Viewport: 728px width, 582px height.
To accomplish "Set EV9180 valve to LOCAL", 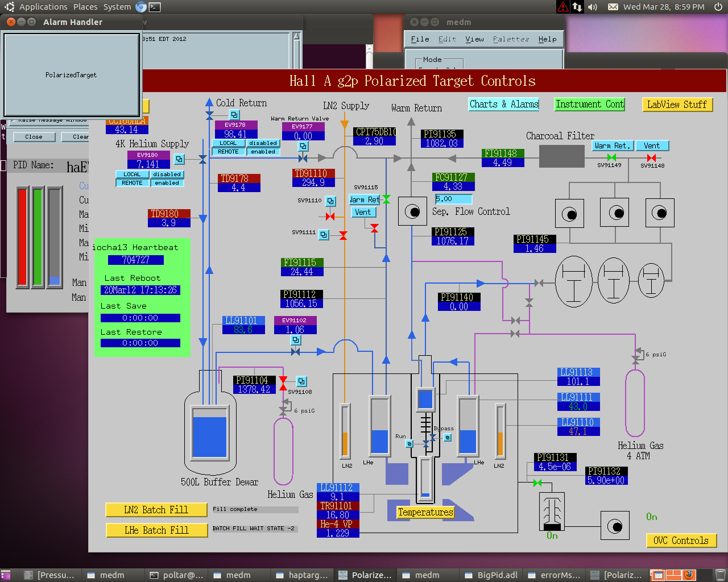I will coord(132,174).
